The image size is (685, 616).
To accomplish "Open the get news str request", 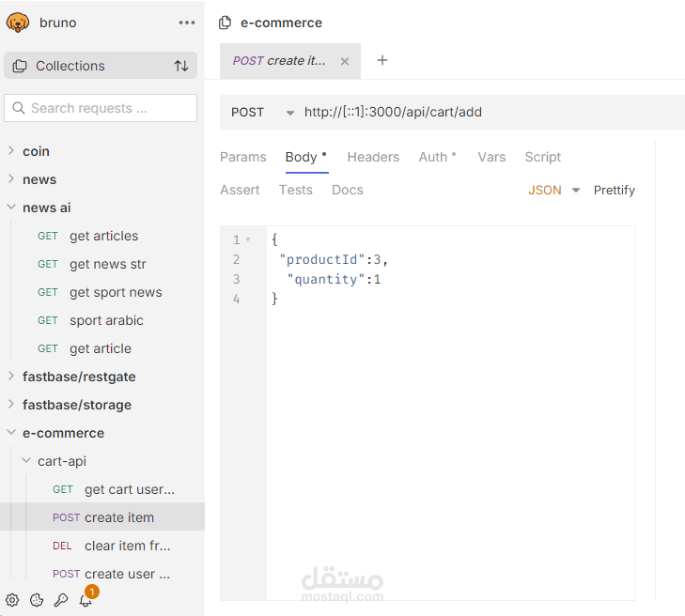I will 107,264.
